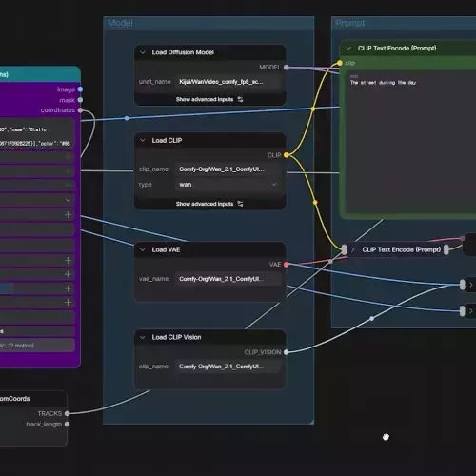Screen dimensions: 476x476
Task: Select the Model group title
Action: 120,23
